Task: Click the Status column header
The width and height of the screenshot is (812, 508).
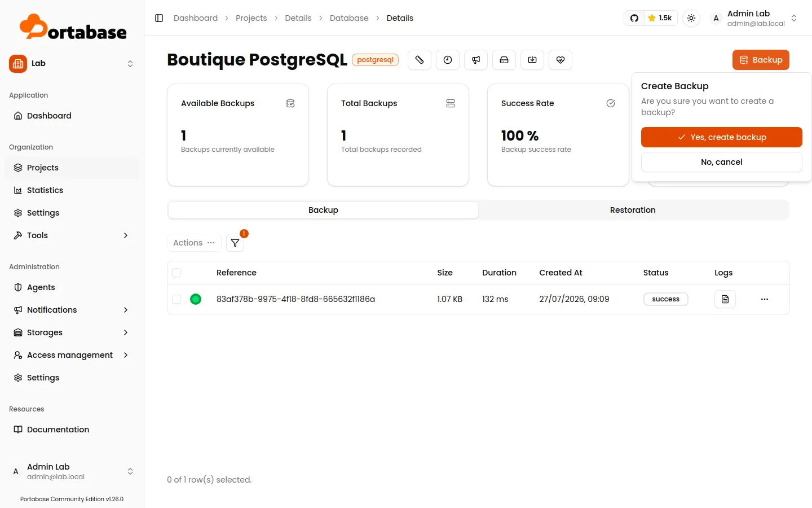Action: tap(656, 273)
